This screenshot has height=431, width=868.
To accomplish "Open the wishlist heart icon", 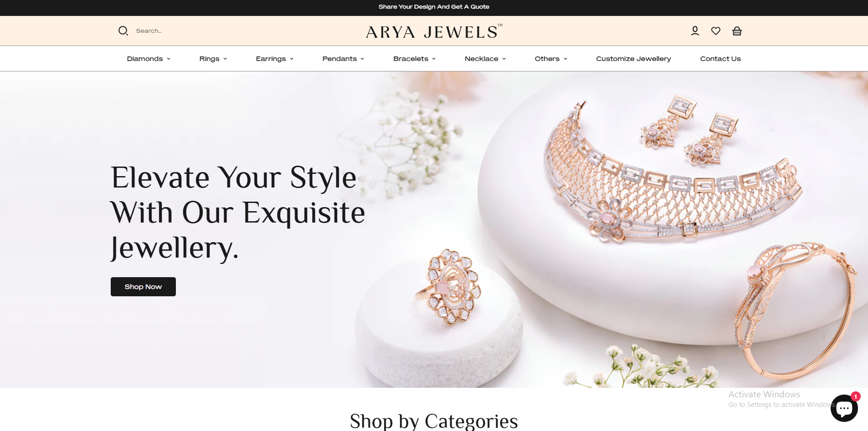I will 716,31.
